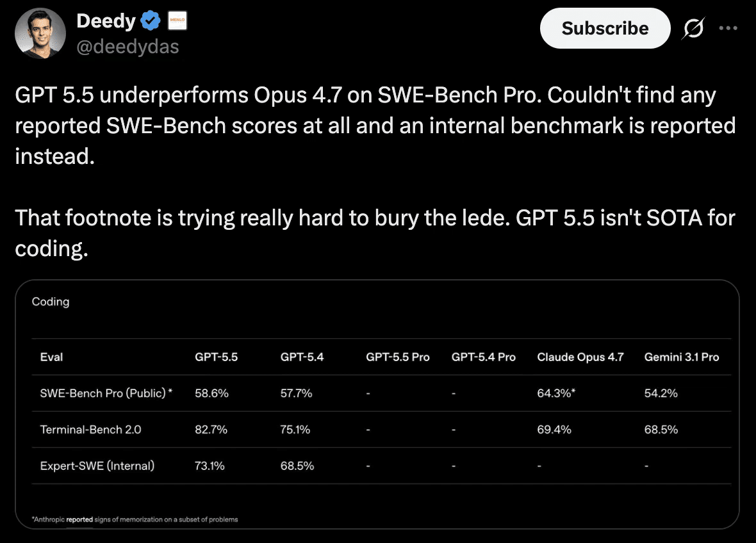Image resolution: width=756 pixels, height=543 pixels.
Task: Click the "Eval" column header
Action: 51,357
